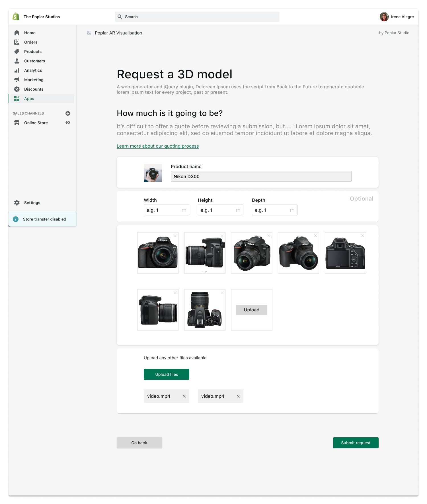Delete the first front-view camera image
427x504 pixels.
(x=175, y=236)
